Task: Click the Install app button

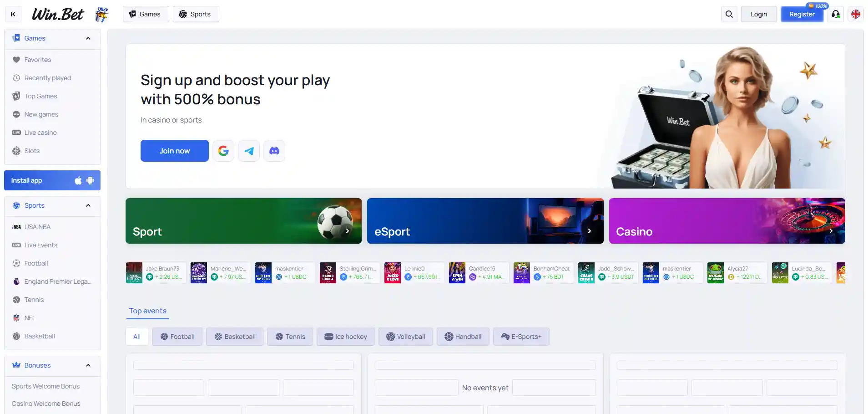Action: pos(52,180)
